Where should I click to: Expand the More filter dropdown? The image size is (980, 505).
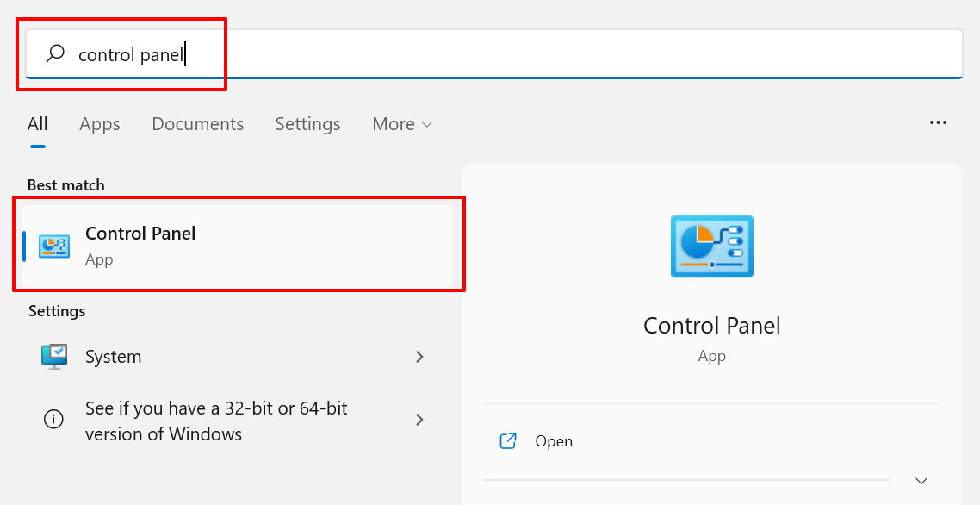pyautogui.click(x=402, y=124)
